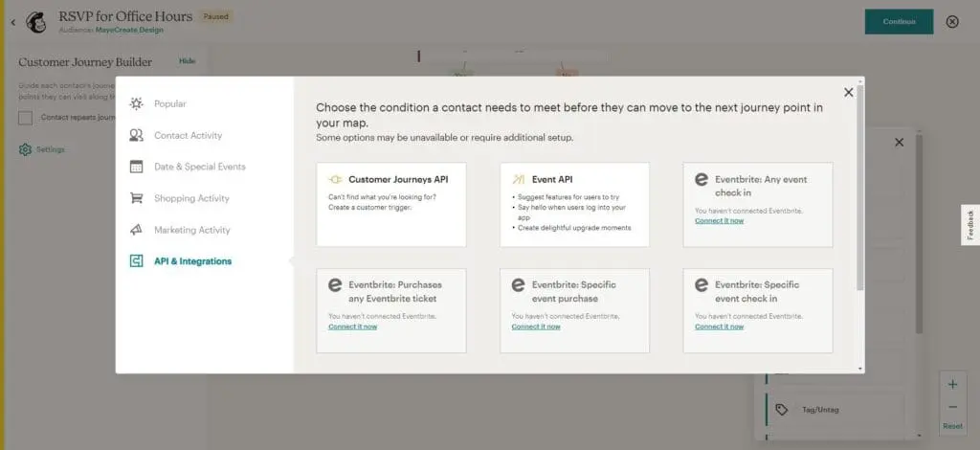The width and height of the screenshot is (980, 450).
Task: Toggle the Contact repeats journey checkbox
Action: pos(26,118)
